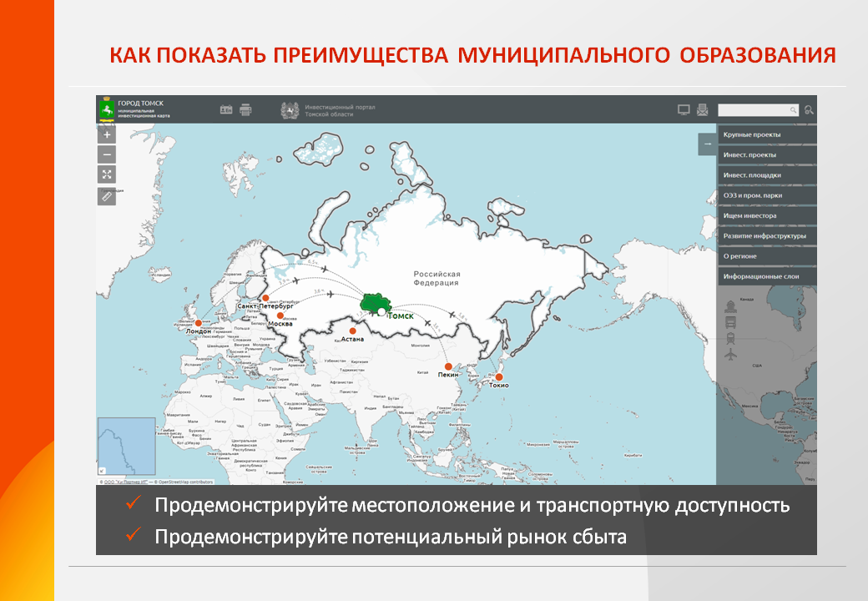868x601 pixels.
Task: Click the bullet text about местоположение и транспортную доступность
Action: (x=472, y=505)
